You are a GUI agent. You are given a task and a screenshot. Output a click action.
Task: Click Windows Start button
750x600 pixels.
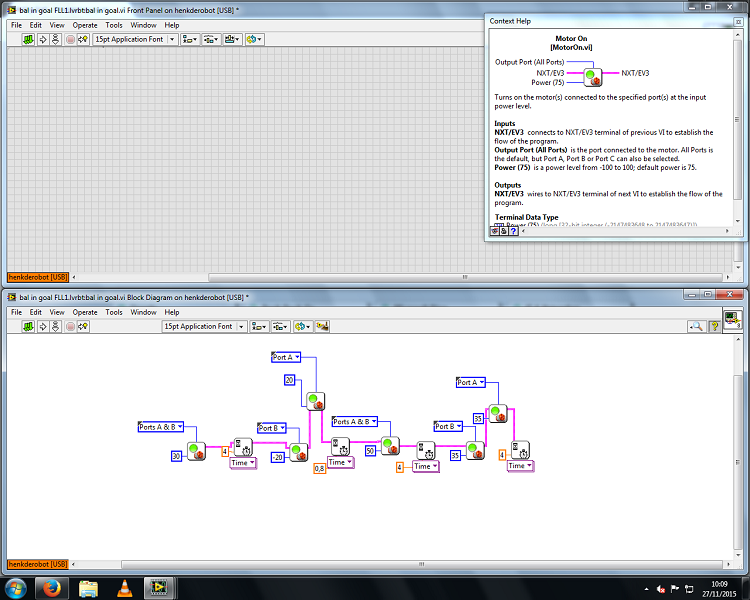coord(16,588)
